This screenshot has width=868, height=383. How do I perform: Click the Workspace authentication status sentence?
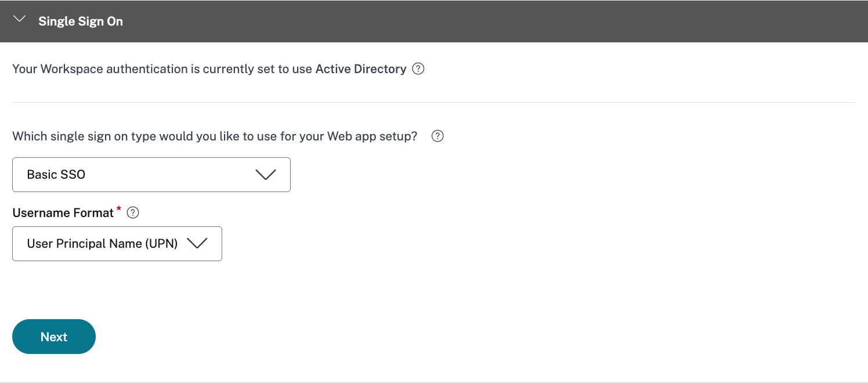coord(162,69)
